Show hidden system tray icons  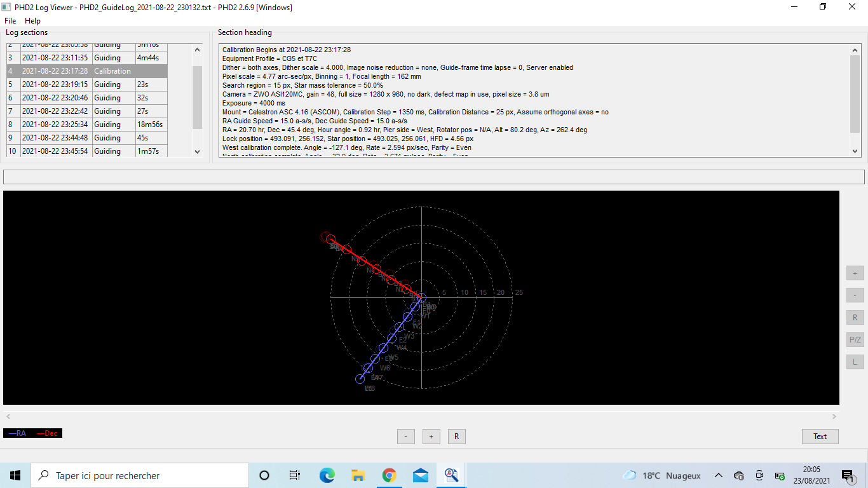(x=719, y=475)
